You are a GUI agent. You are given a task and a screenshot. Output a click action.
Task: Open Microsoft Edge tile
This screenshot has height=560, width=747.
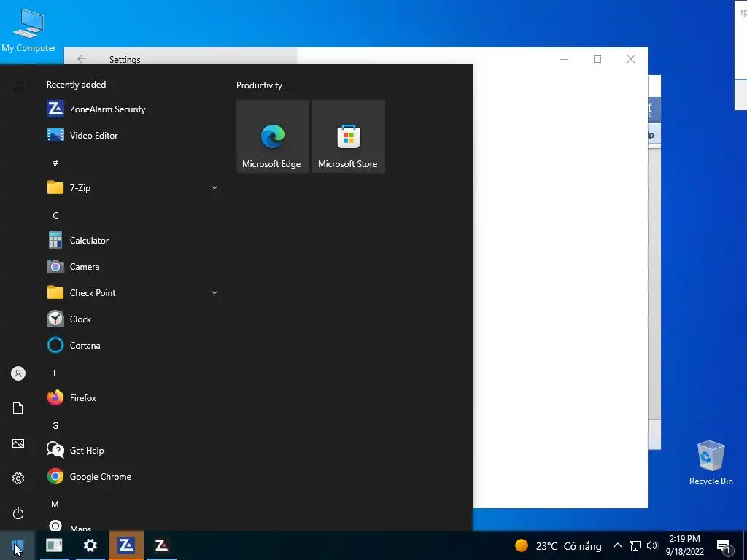coord(273,136)
